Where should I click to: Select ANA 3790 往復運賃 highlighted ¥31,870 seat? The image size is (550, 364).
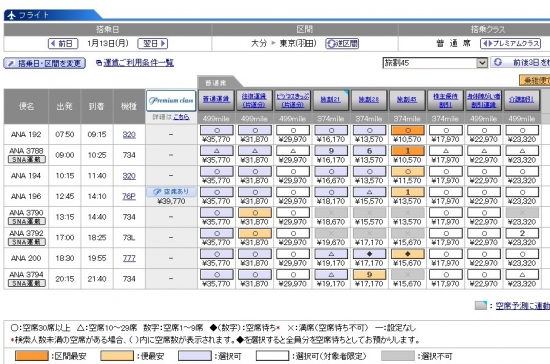tap(255, 213)
